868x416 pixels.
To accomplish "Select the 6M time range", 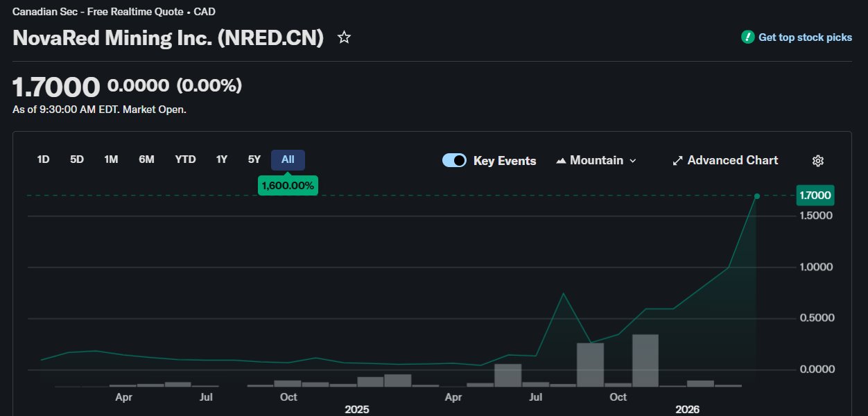I will point(146,159).
